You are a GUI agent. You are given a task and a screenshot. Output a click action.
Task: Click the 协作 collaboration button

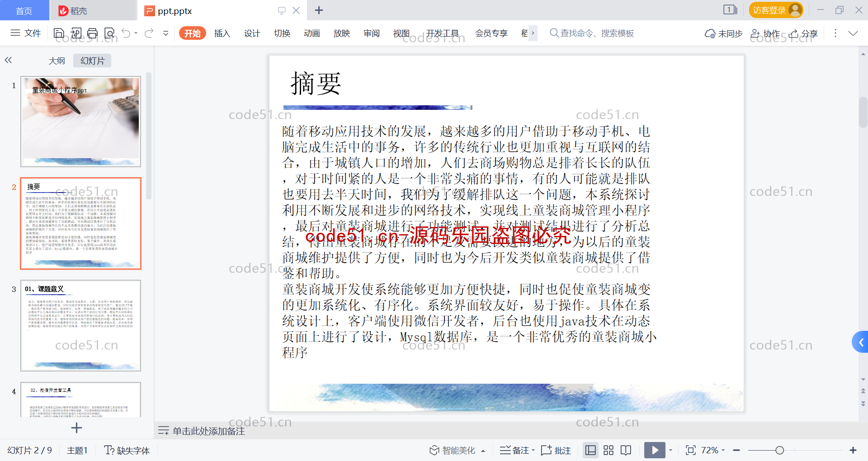(765, 33)
